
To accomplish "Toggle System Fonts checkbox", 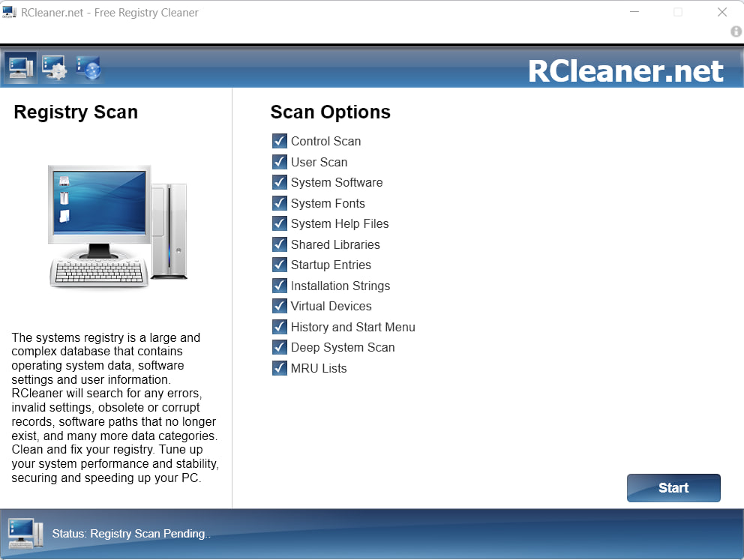I will 280,203.
